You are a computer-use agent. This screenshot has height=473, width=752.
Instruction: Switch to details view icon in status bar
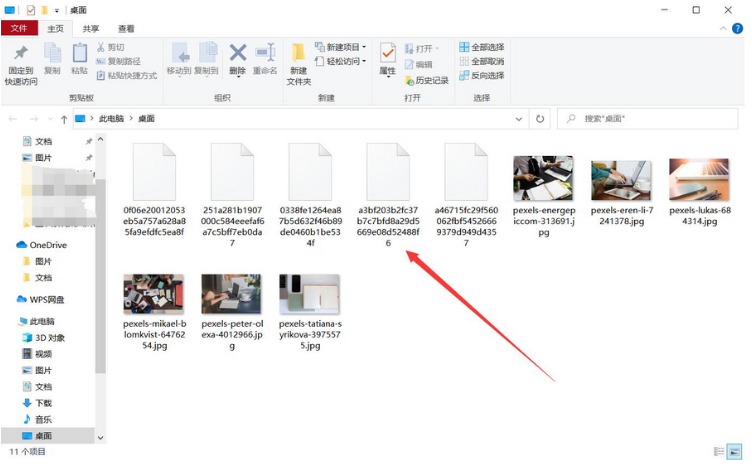(x=719, y=451)
